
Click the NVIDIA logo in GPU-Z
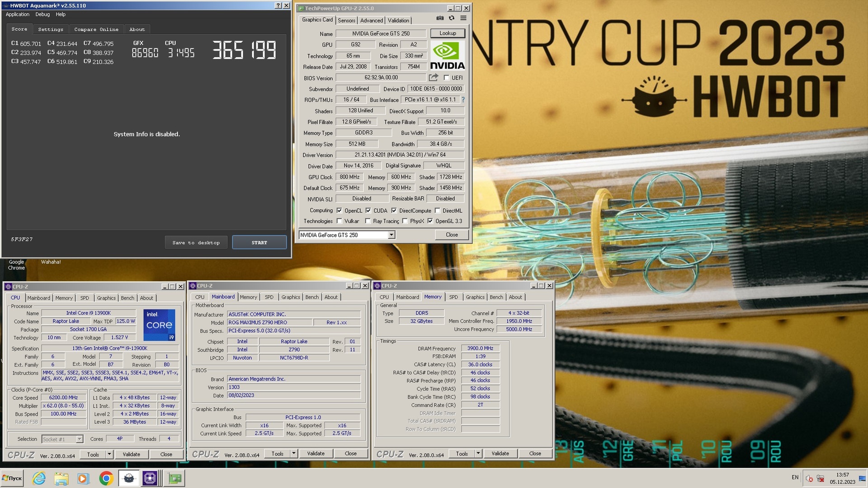coord(447,56)
